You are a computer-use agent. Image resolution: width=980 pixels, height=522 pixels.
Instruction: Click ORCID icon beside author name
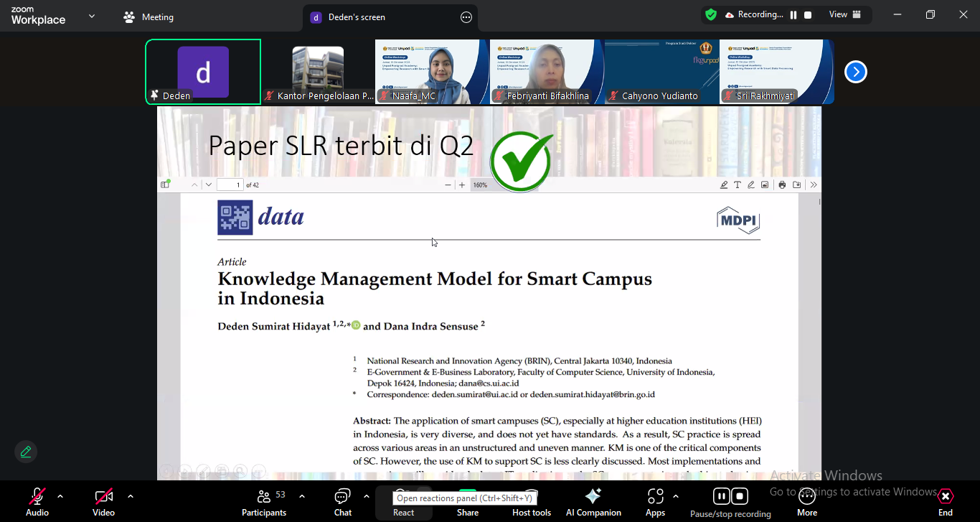356,325
